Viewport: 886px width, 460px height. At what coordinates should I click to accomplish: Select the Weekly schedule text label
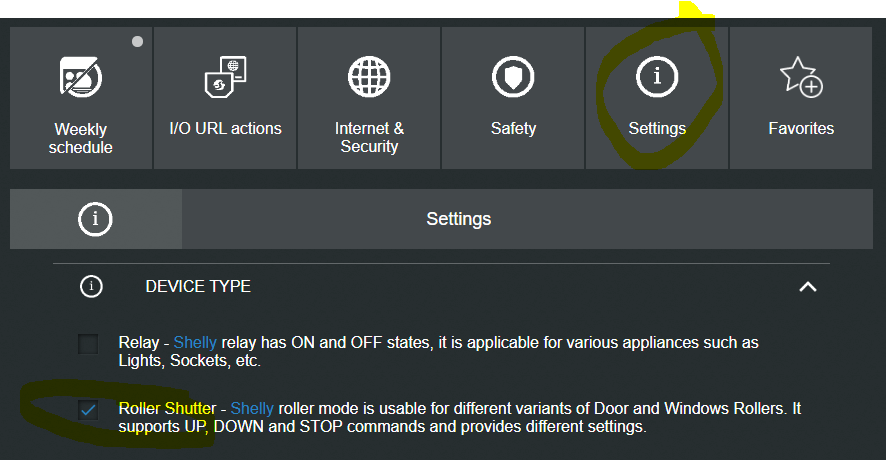81,138
